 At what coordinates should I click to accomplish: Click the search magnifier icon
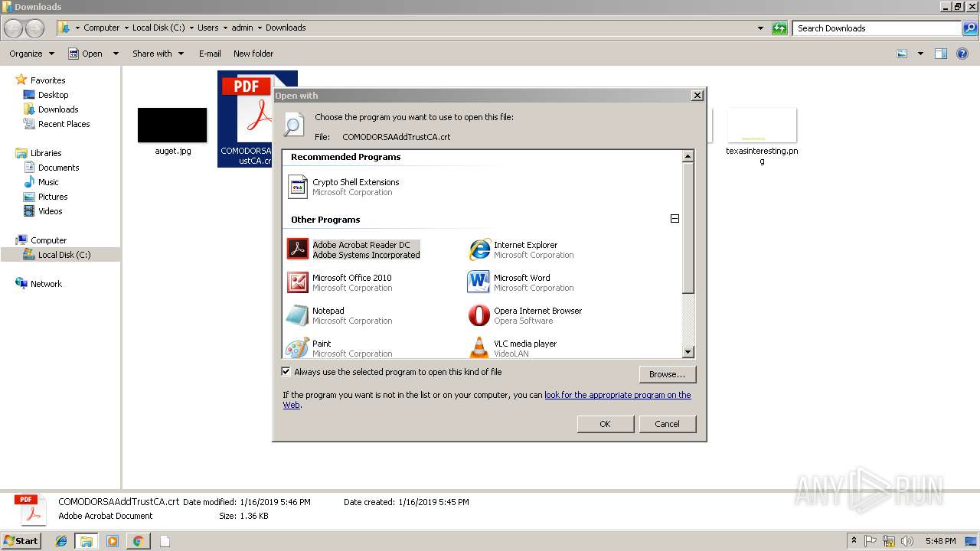[x=969, y=28]
